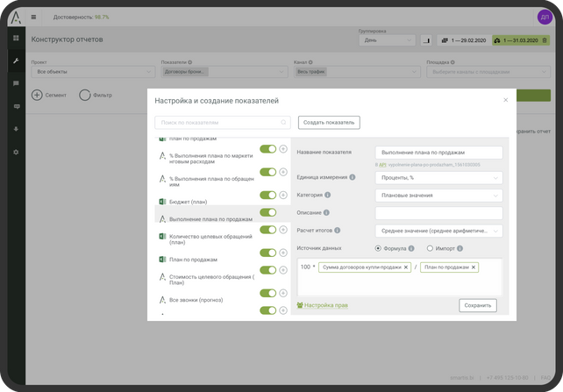The image size is (563, 392).
Task: Click the plus icon next to Количество целевых обращений
Action: tap(283, 232)
